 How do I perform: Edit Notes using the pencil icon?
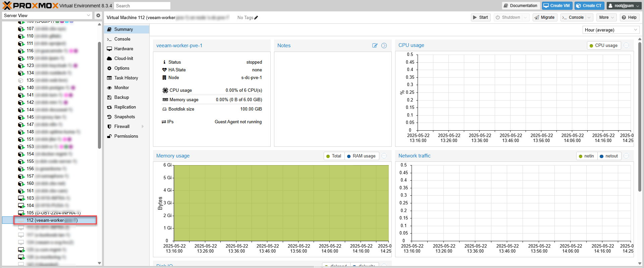point(375,46)
